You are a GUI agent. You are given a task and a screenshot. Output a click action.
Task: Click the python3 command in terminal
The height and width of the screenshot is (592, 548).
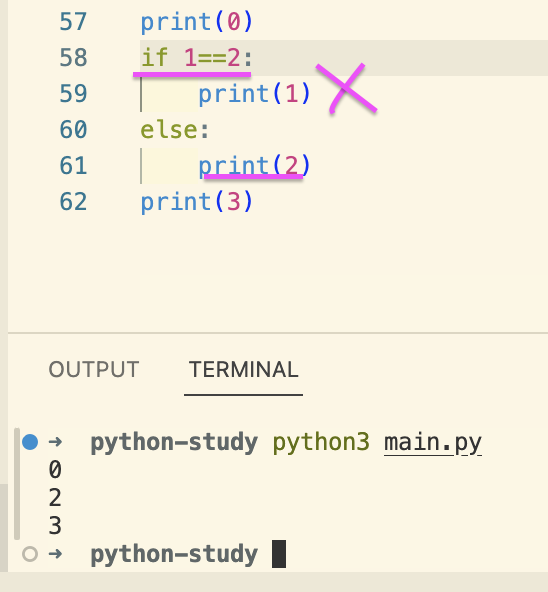click(x=321, y=442)
